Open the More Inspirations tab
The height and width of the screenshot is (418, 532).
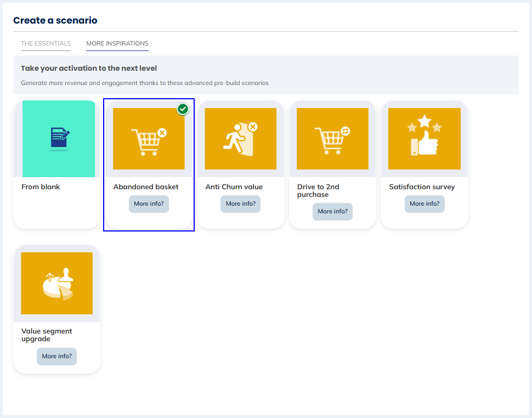117,43
